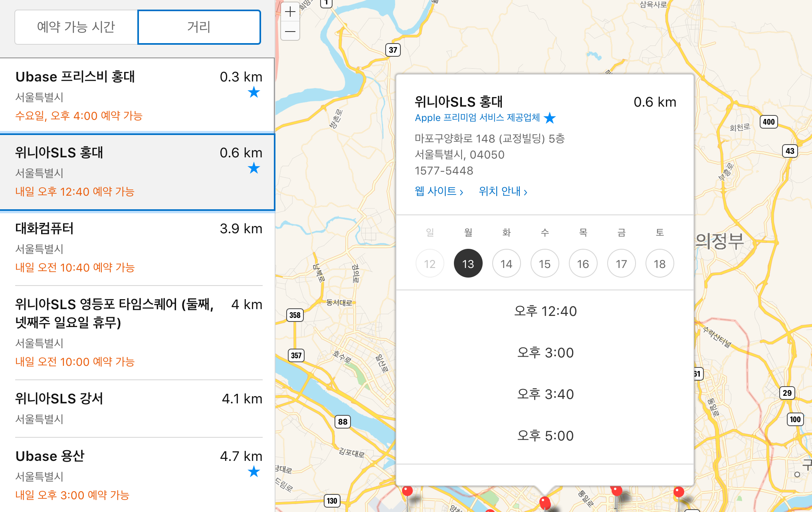Click the route 37 highway marker on the map
The height and width of the screenshot is (512, 812).
pyautogui.click(x=393, y=50)
